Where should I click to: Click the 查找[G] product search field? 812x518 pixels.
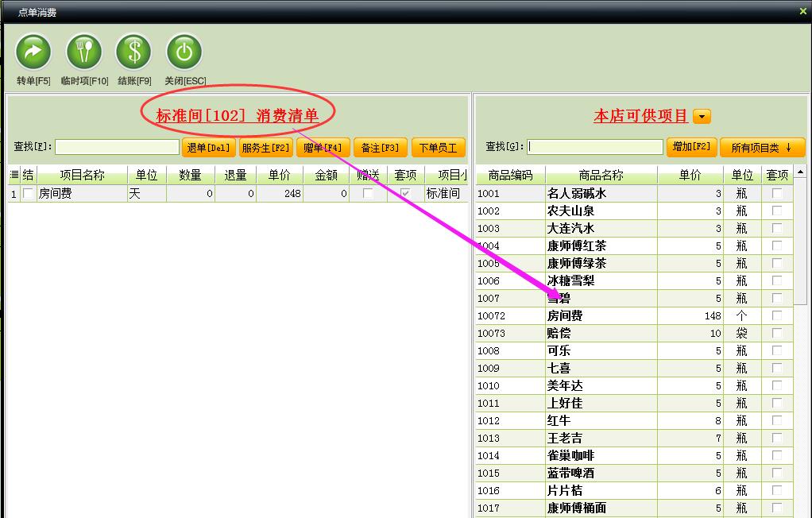(595, 147)
